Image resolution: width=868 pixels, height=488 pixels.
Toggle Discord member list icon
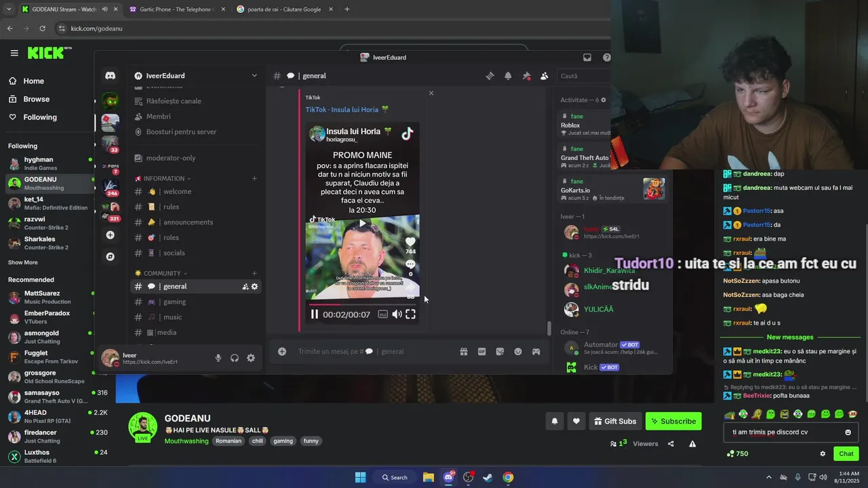(x=544, y=76)
